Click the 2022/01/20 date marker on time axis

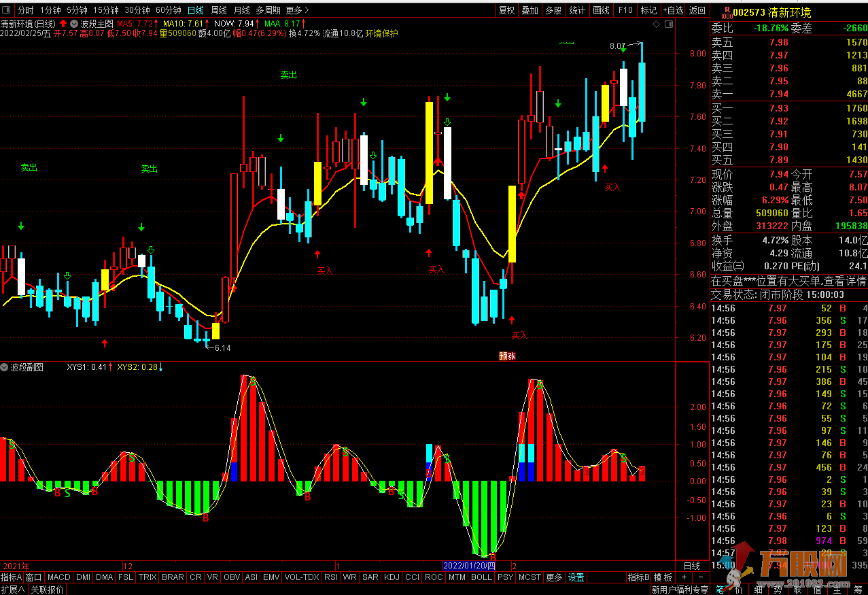[x=470, y=566]
